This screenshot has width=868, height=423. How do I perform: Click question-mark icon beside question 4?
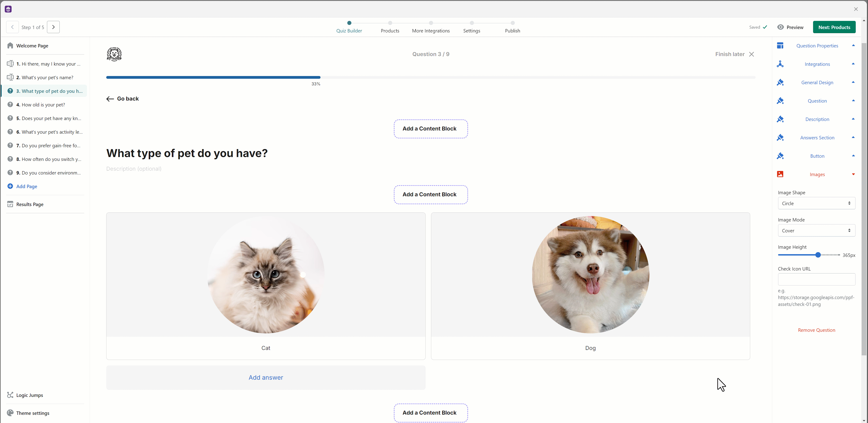[x=10, y=104]
